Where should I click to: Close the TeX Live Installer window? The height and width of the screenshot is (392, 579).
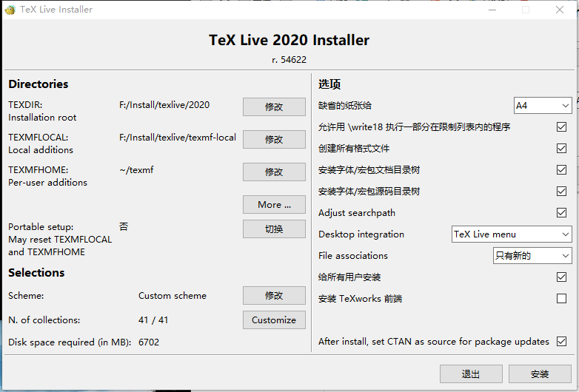pos(560,10)
